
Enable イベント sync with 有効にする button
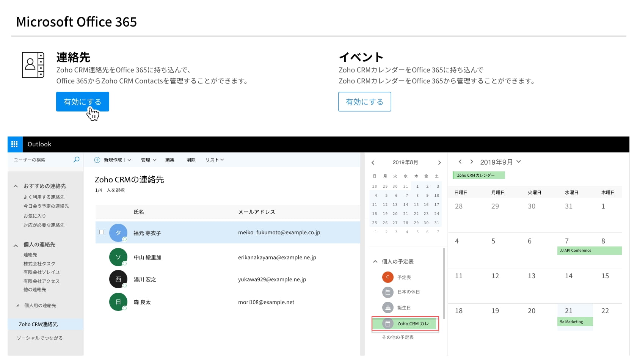pyautogui.click(x=364, y=102)
